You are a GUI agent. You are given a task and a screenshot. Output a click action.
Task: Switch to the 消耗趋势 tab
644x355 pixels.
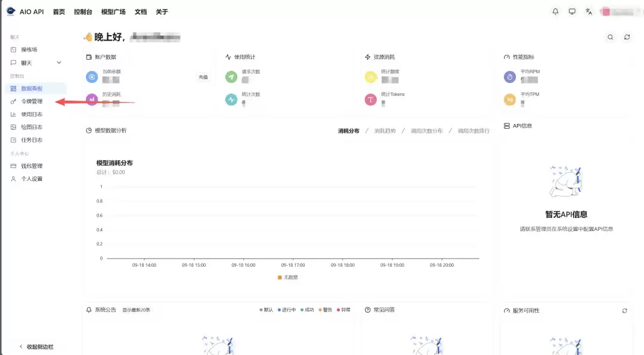click(385, 131)
